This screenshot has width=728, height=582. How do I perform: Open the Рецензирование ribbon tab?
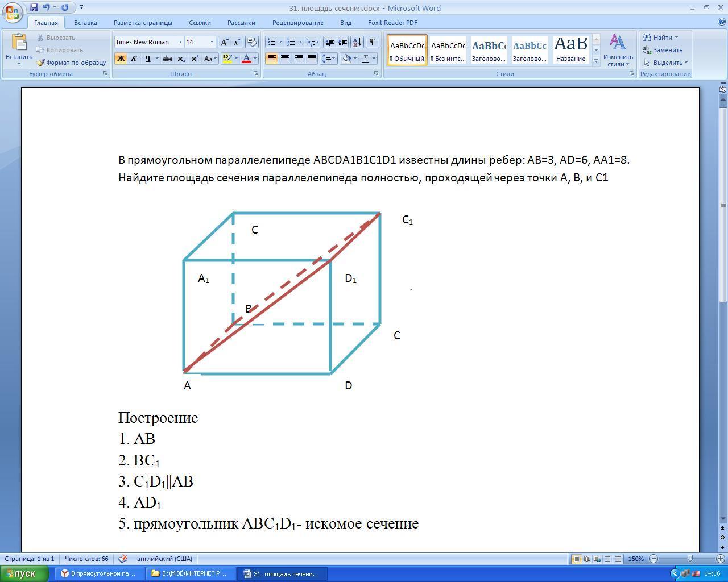click(x=297, y=23)
